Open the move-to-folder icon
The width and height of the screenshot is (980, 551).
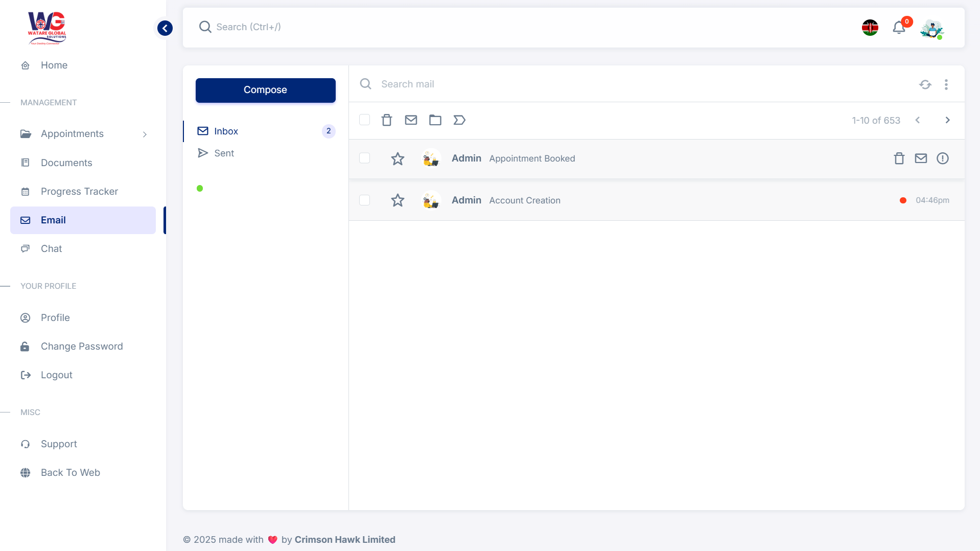[x=435, y=120]
